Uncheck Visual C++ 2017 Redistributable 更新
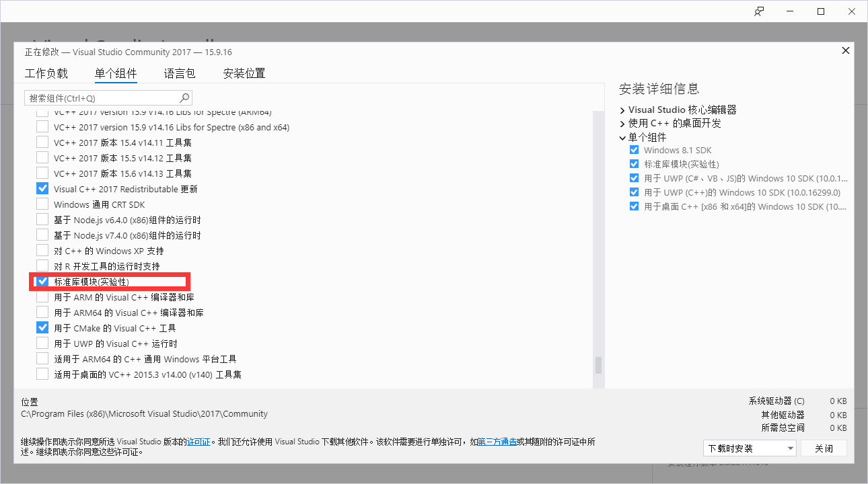Image resolution: width=868 pixels, height=484 pixels. pyautogui.click(x=42, y=189)
